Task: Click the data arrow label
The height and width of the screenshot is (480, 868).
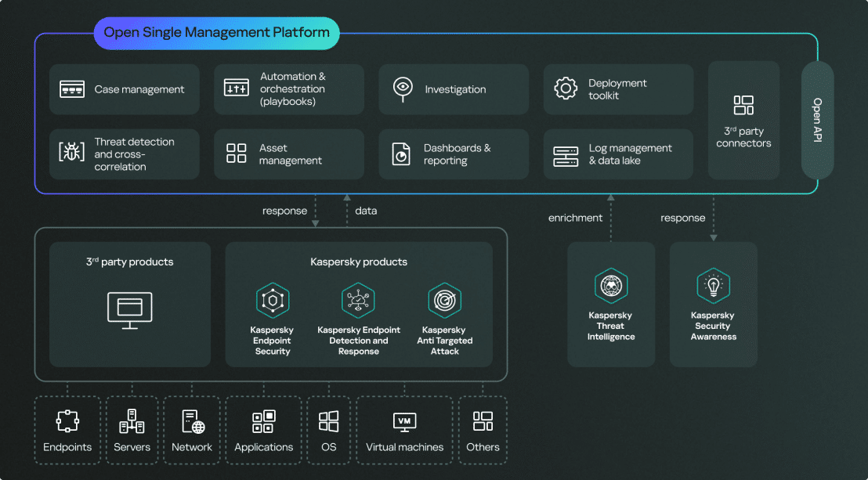Action: click(366, 211)
